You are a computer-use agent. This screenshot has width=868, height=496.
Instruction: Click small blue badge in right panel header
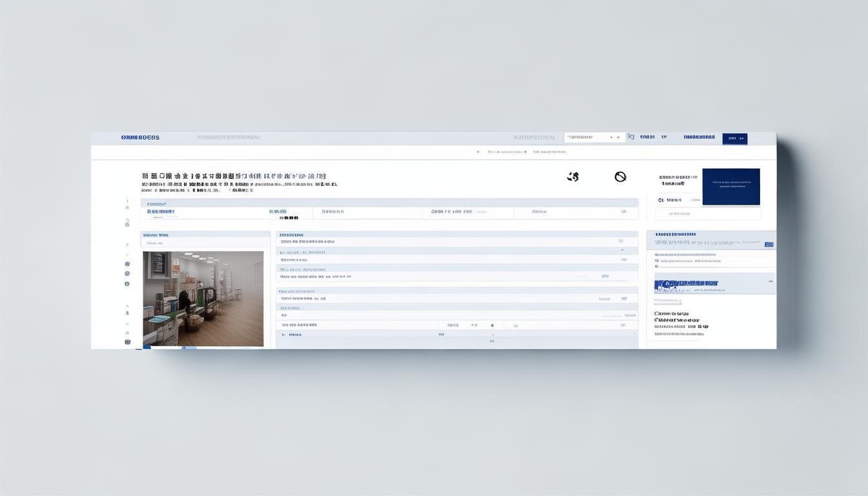click(x=769, y=245)
